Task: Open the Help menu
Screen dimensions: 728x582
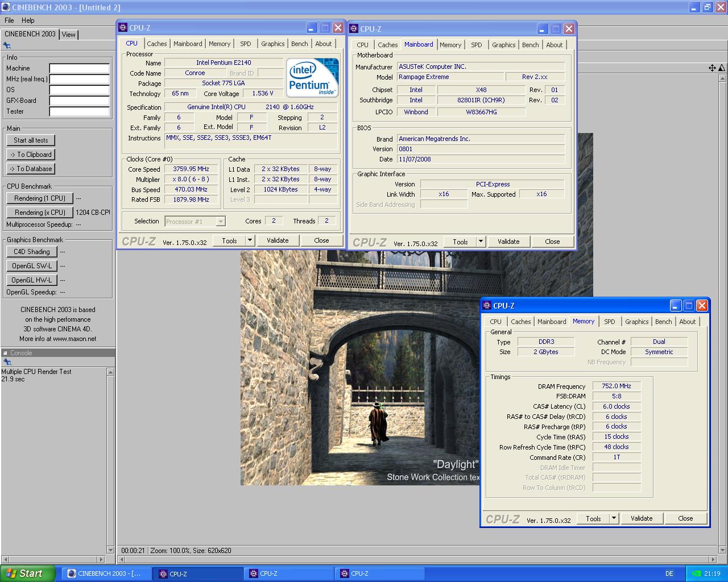Action: pos(28,20)
